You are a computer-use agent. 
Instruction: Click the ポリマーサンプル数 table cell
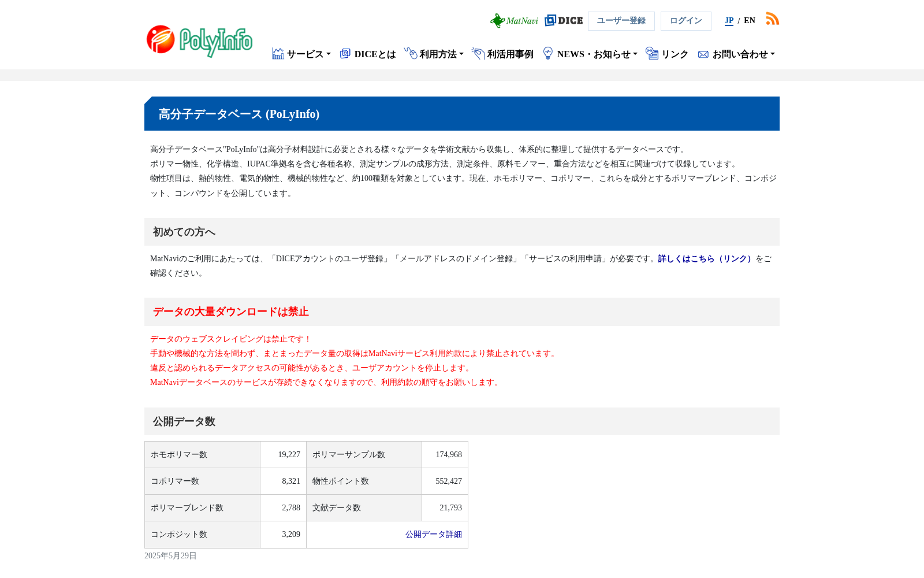364,455
